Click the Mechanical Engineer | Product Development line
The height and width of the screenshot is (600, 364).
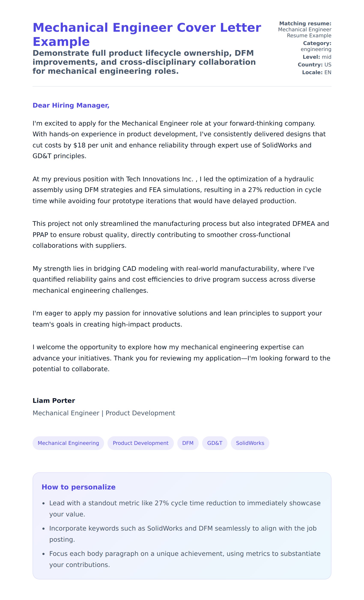tap(104, 413)
